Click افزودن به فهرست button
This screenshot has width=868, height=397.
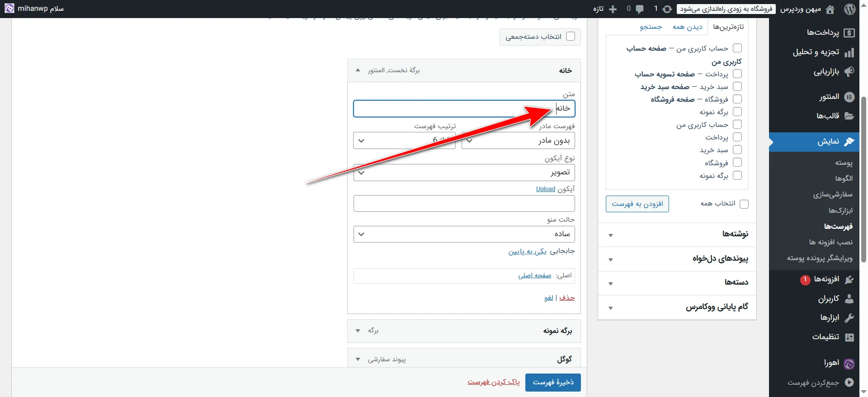637,204
